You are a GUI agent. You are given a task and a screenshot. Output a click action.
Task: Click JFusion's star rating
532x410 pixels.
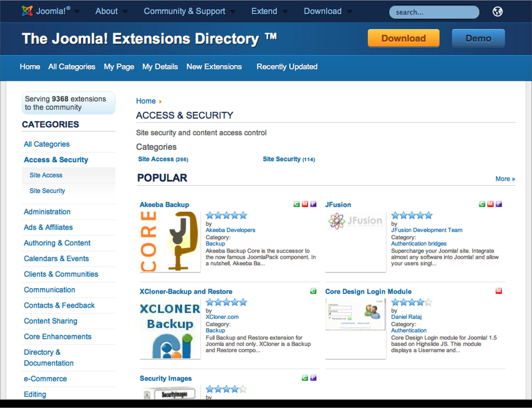tap(412, 215)
